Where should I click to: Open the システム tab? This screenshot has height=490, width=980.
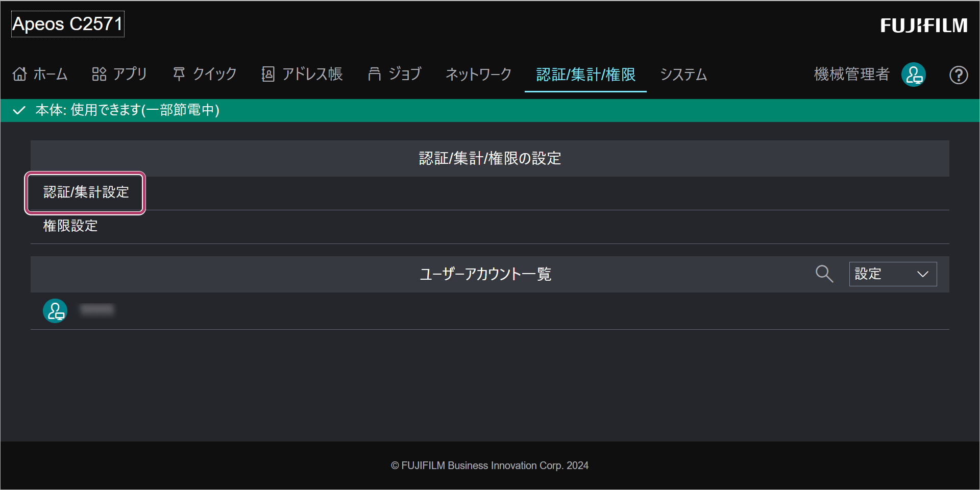pos(683,75)
